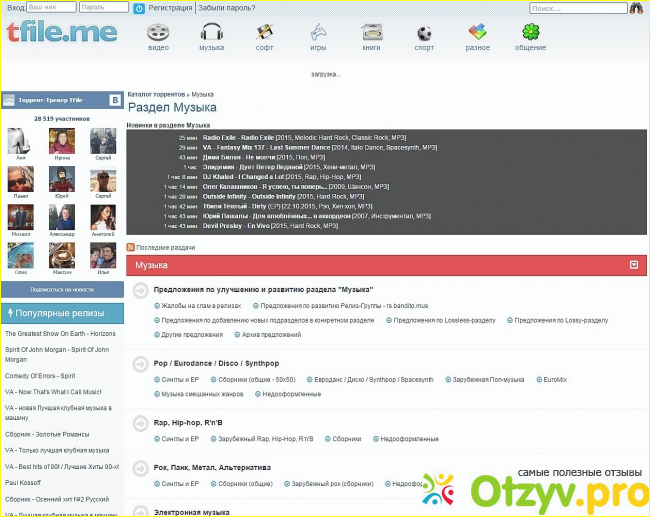
Task: Open the Спорт soccer ball icon
Action: pos(424,32)
